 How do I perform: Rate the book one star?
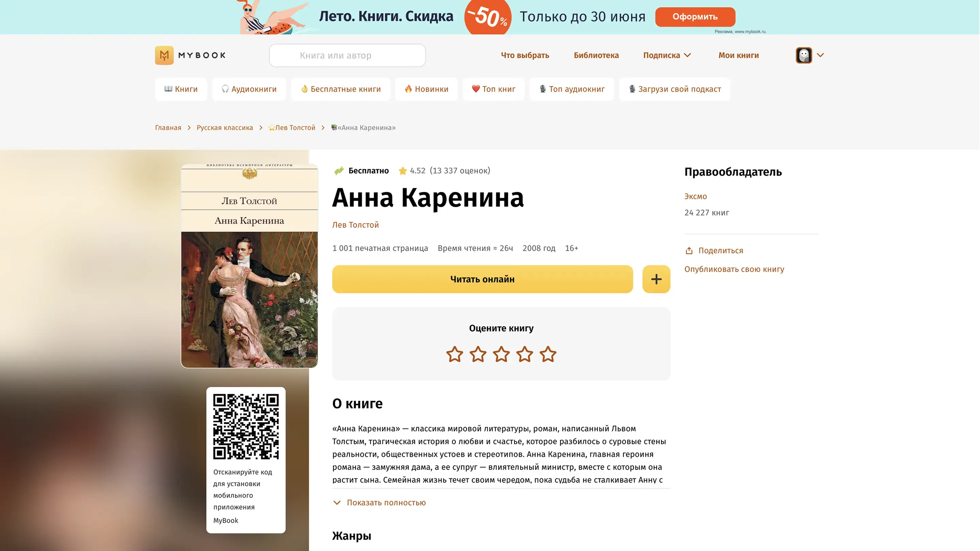pyautogui.click(x=454, y=354)
